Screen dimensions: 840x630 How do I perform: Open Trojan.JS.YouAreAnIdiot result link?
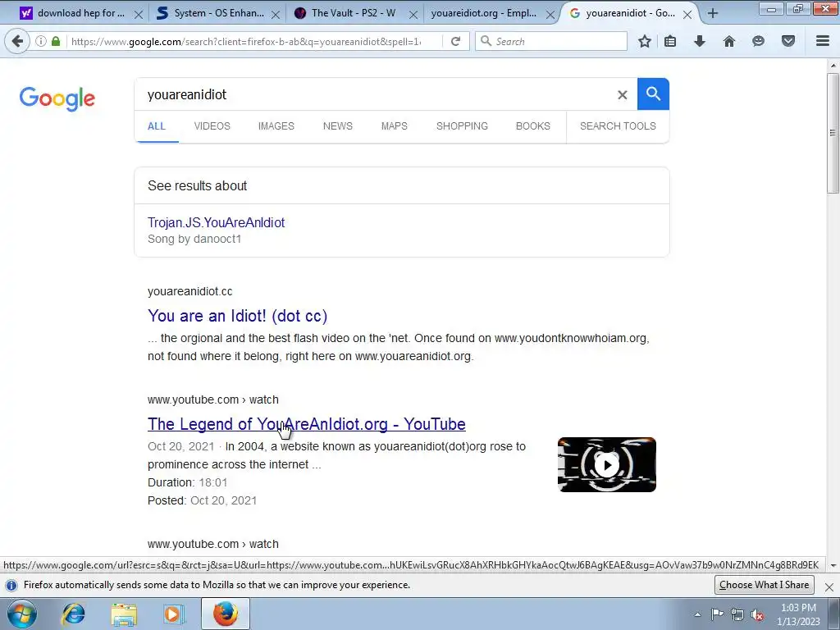click(216, 222)
